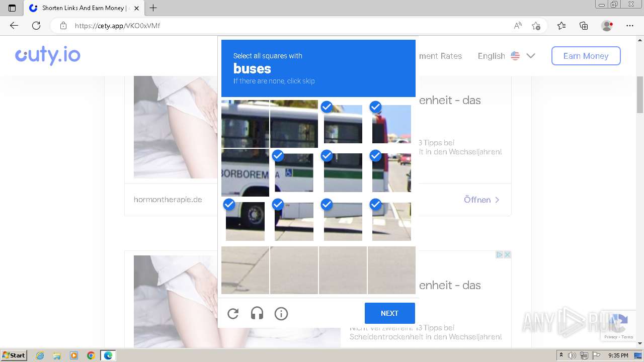This screenshot has width=644, height=362.
Task: Open the captcha info icon
Action: point(281,314)
